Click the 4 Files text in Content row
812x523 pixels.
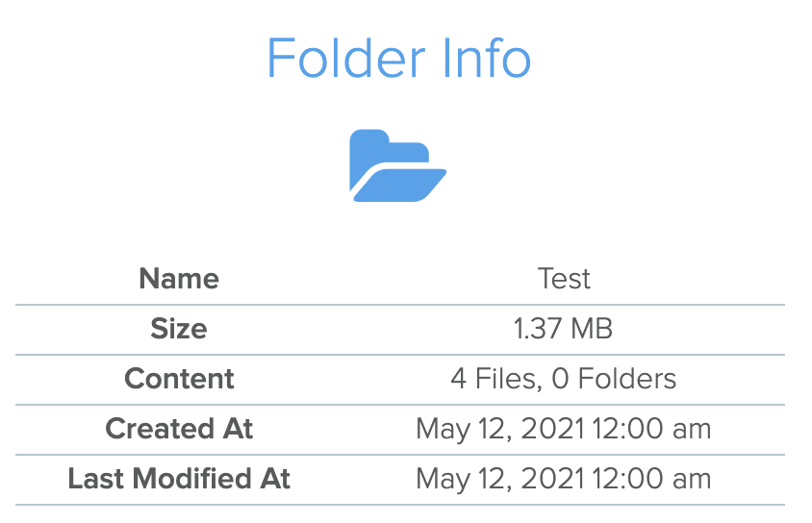pos(495,379)
